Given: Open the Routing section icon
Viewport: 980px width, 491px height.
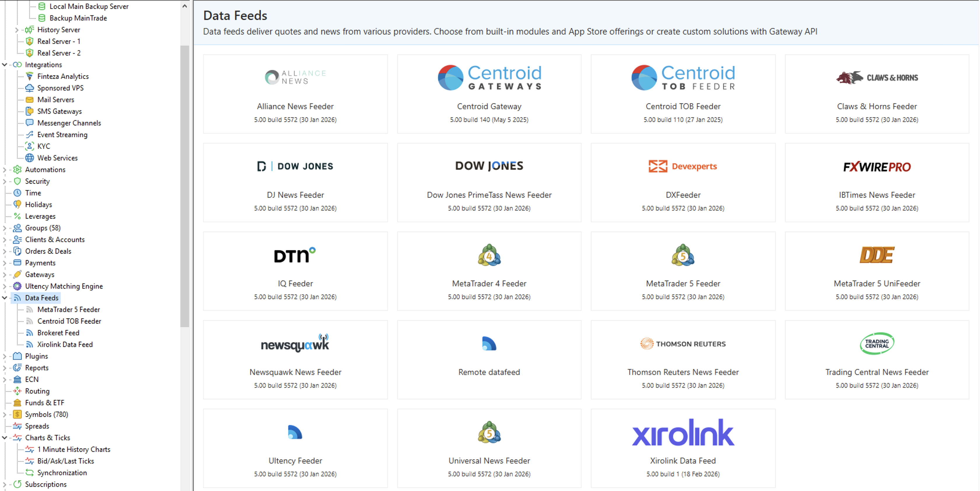Looking at the screenshot, I should (x=17, y=391).
